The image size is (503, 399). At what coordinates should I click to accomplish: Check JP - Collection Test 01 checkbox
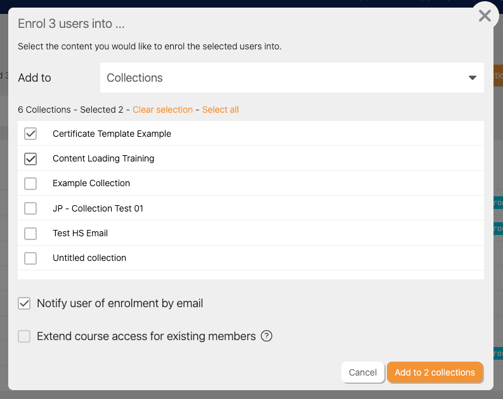pyautogui.click(x=30, y=208)
